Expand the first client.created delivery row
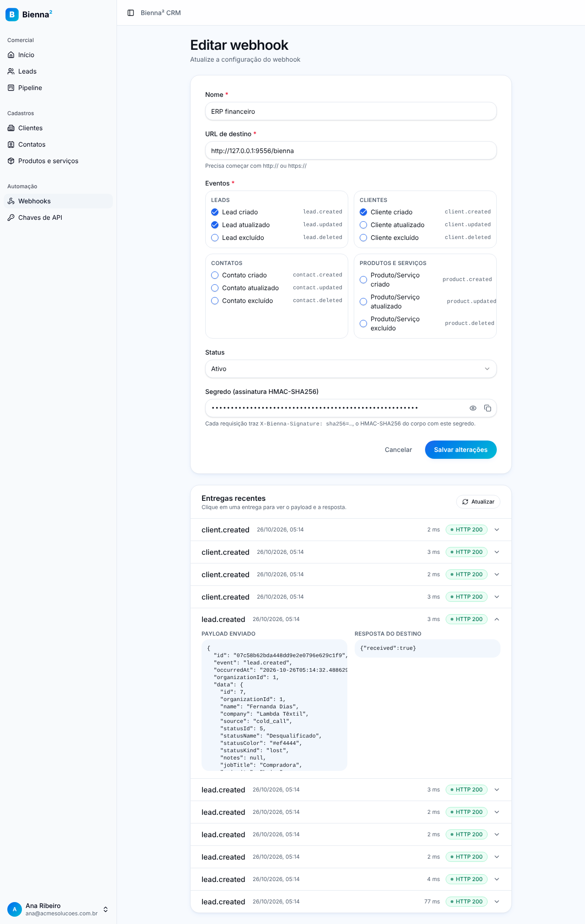Screen dimensions: 585x924 coord(351,530)
